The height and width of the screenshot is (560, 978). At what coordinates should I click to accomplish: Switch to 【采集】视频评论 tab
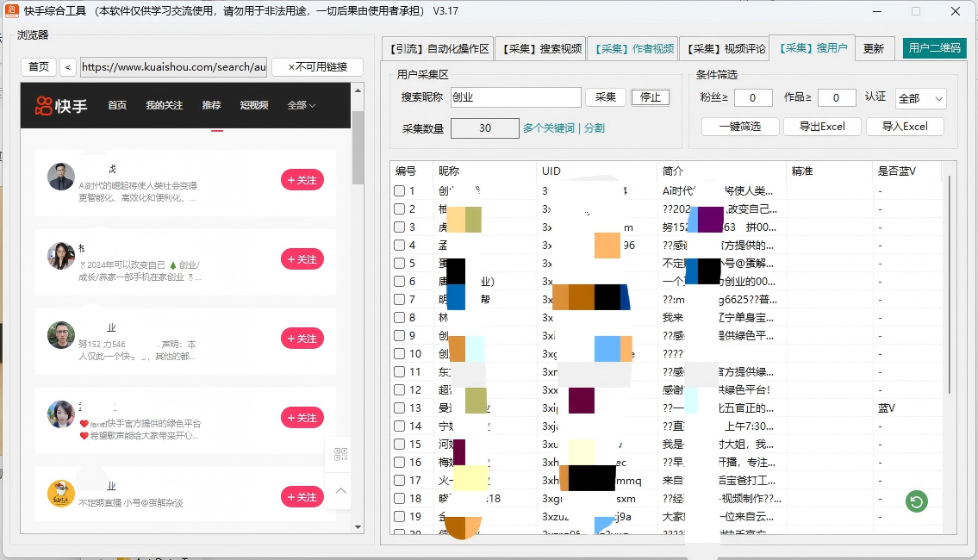coord(726,48)
